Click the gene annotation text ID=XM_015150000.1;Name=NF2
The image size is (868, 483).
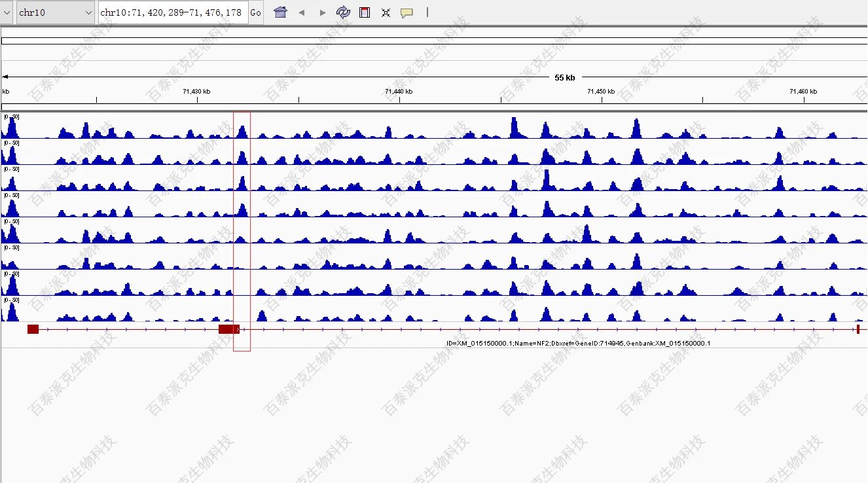coord(578,343)
